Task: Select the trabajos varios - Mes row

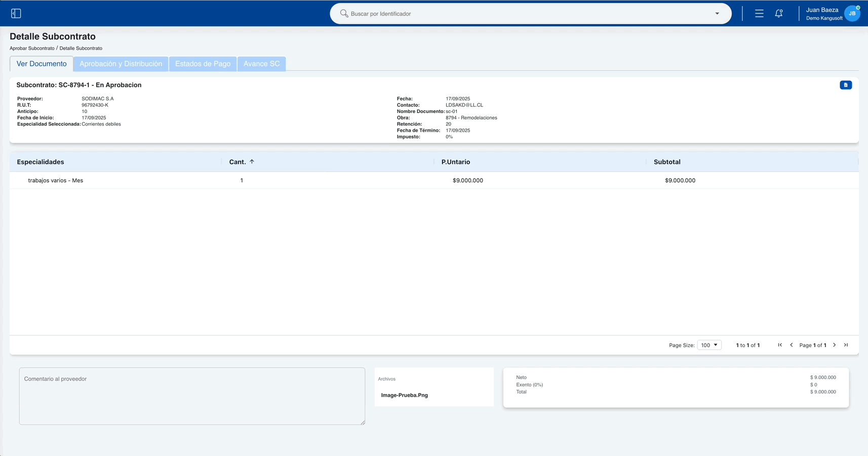Action: point(434,180)
